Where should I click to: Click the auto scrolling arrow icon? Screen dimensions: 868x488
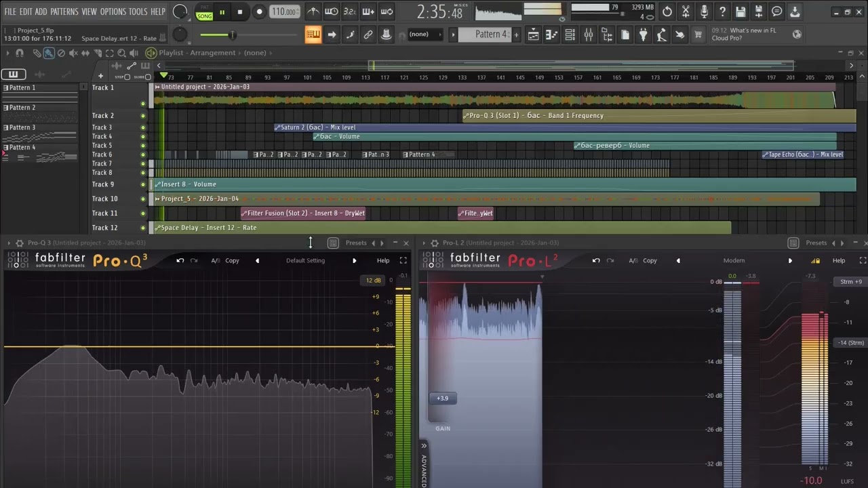pos(332,35)
